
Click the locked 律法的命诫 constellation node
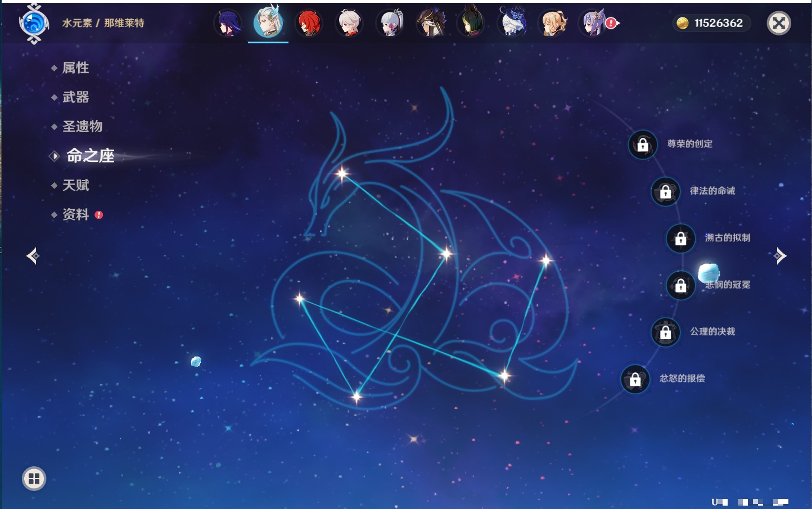click(665, 192)
